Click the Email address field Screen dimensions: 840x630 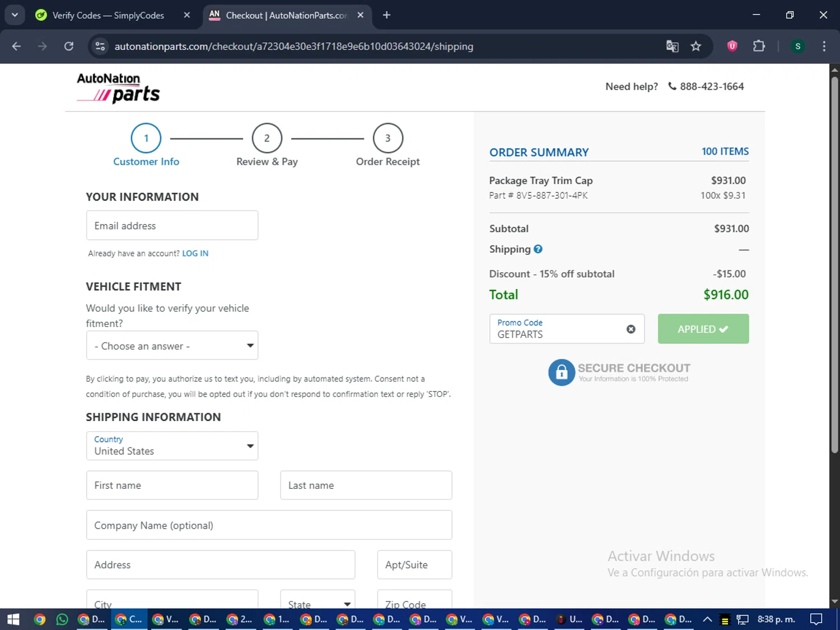tap(172, 225)
